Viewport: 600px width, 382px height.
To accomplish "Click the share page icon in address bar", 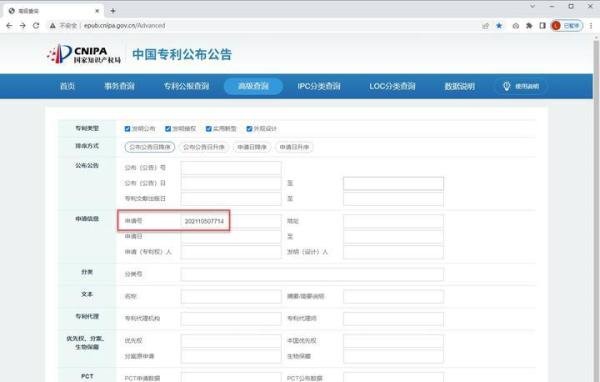I will point(486,26).
